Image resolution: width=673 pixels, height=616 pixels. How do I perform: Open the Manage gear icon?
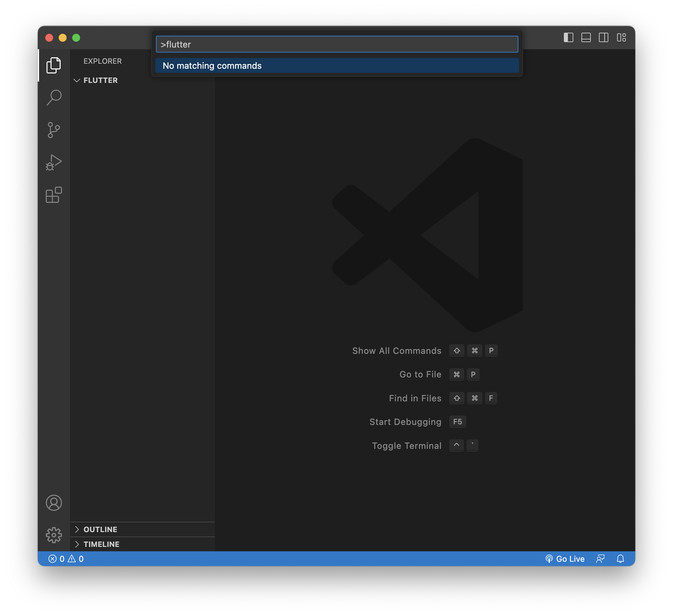54,535
